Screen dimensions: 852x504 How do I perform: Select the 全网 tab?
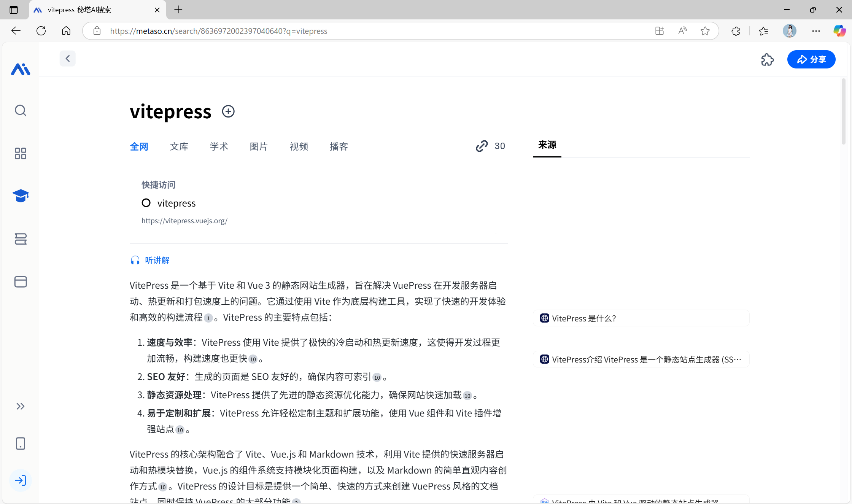[139, 146]
